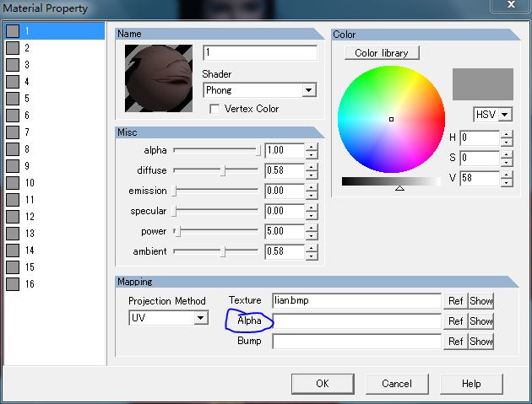Viewport: 532px width, 404px height.
Task: Click the gray color preview swatch
Action: tap(483, 84)
